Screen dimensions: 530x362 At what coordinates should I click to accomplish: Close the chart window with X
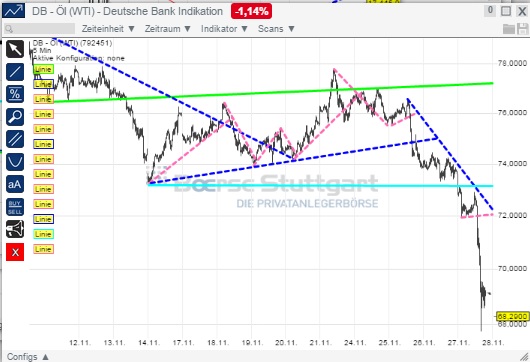coord(522,11)
